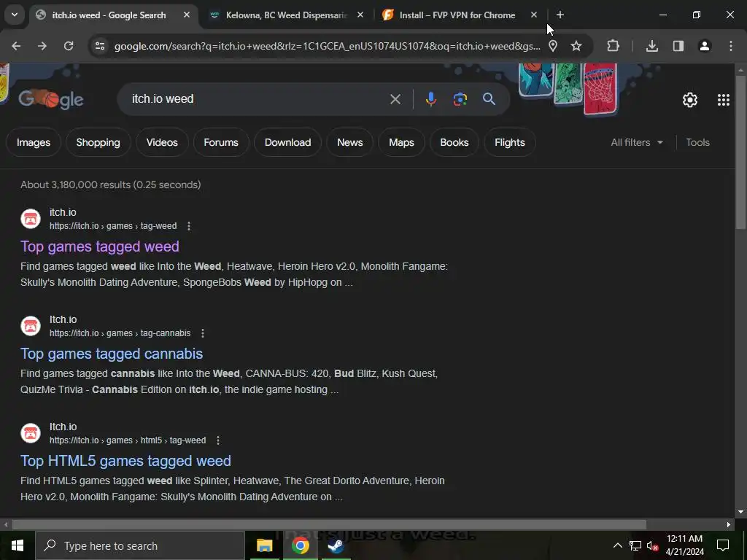The height and width of the screenshot is (560, 747).
Task: Close the Kelowna Weed Dispensaries tab
Action: pos(360,15)
